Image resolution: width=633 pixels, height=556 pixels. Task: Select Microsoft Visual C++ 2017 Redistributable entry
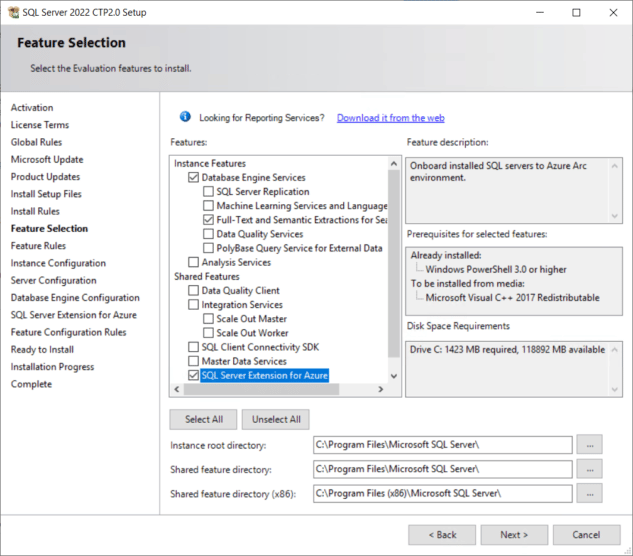click(x=512, y=298)
